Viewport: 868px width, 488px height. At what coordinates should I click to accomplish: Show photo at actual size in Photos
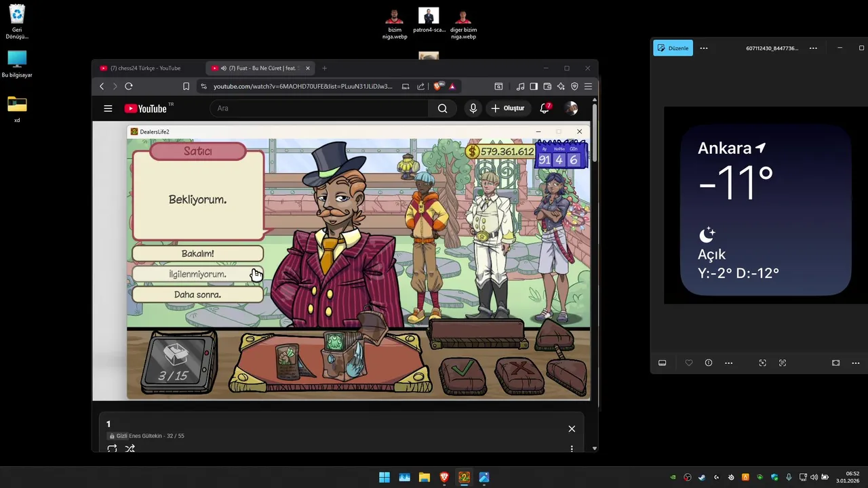click(783, 363)
